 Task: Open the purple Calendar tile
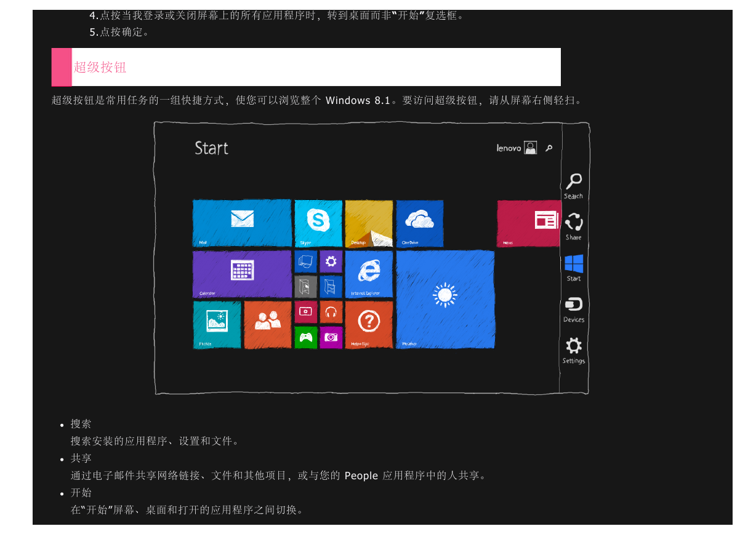pyautogui.click(x=242, y=274)
